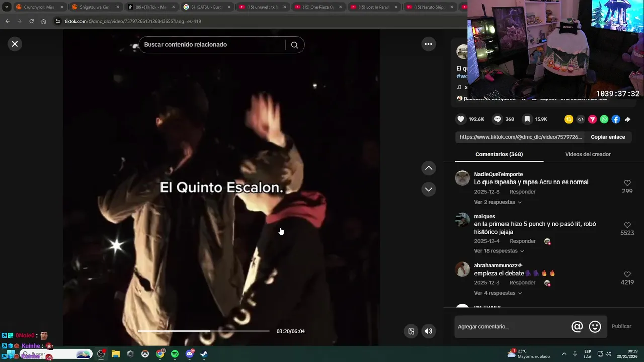This screenshot has width=644, height=362.
Task: Reload the page in the browser
Action: tap(31, 21)
